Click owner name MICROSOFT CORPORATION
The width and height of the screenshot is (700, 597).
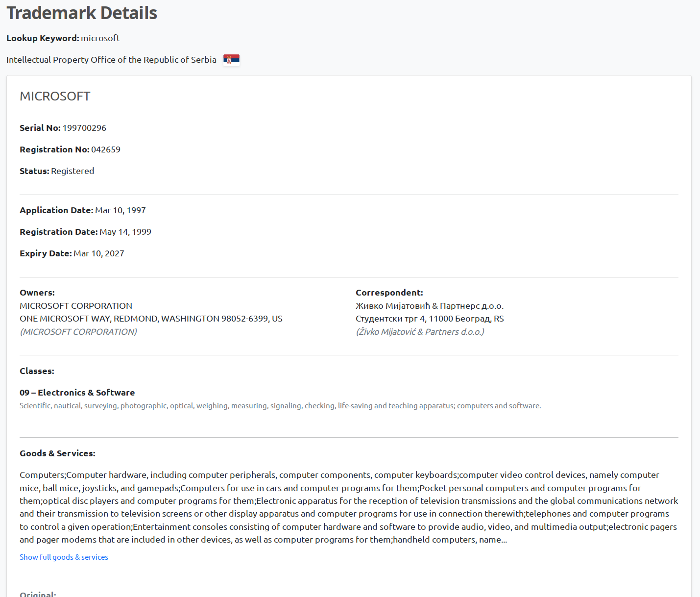(x=76, y=306)
